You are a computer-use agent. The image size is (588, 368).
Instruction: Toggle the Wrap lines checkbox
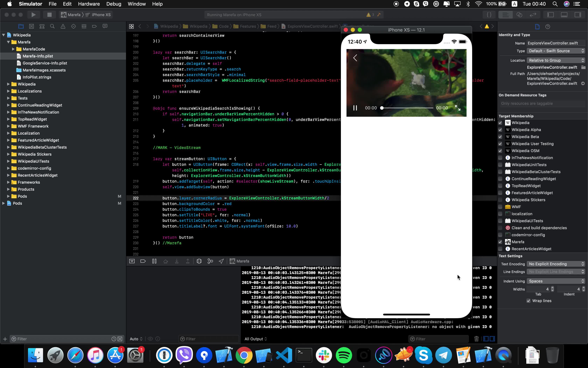[x=528, y=301]
